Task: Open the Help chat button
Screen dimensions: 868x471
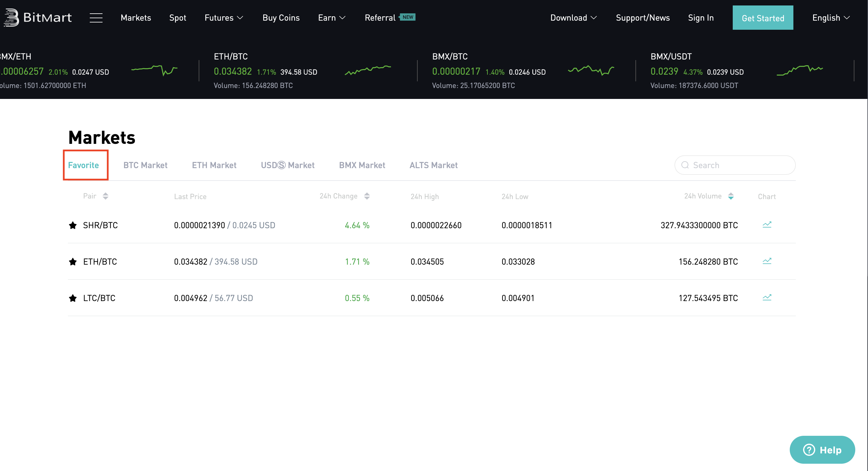Action: 822,449
